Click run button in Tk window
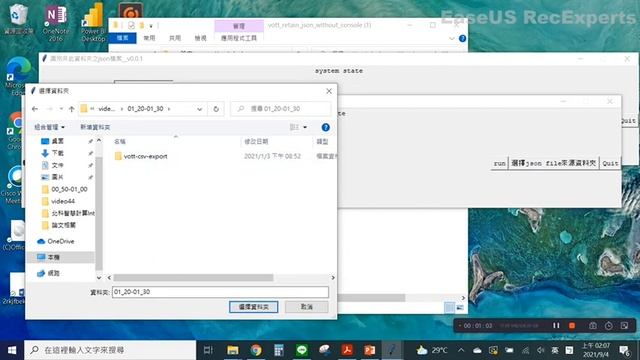Screen dimensions: 640x360 click(x=500, y=163)
